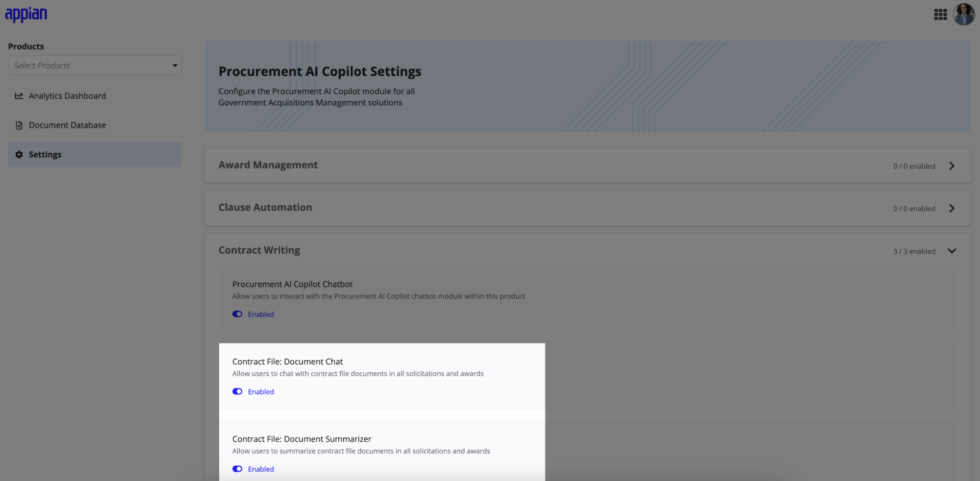Click the Products label
The height and width of the screenshot is (481, 980).
(x=26, y=47)
